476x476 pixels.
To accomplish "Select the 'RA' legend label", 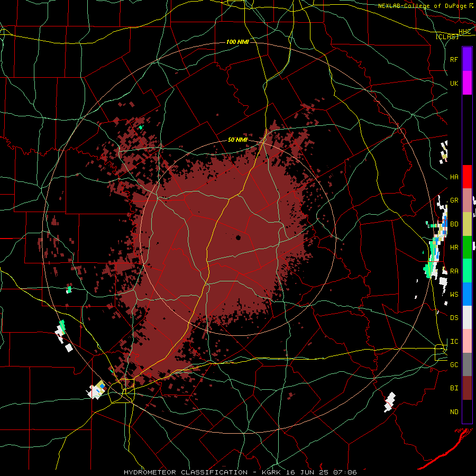I will [454, 271].
